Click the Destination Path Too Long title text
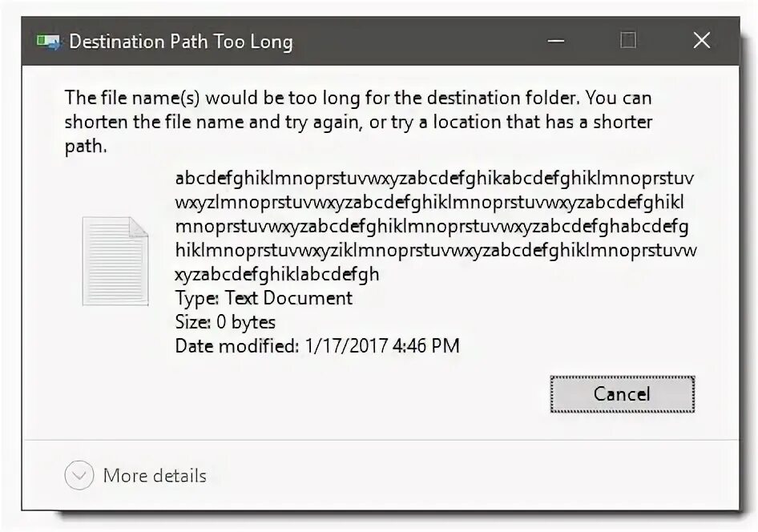 click(x=180, y=42)
